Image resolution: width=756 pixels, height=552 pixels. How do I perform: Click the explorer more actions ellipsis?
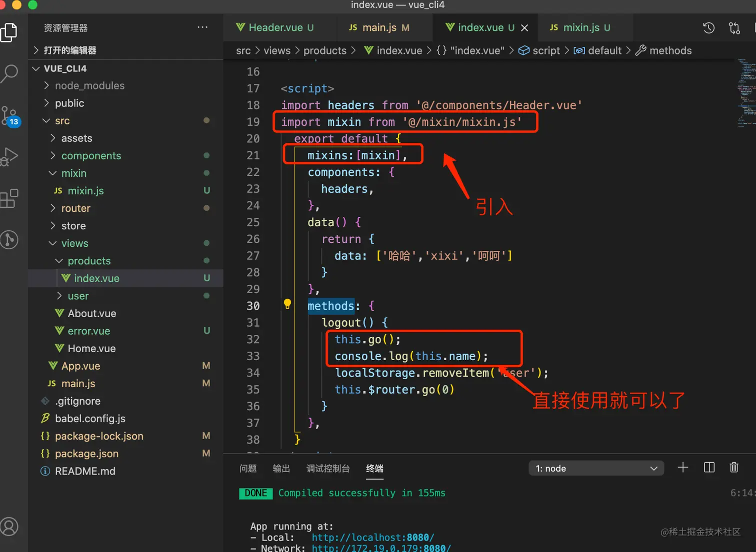[202, 27]
